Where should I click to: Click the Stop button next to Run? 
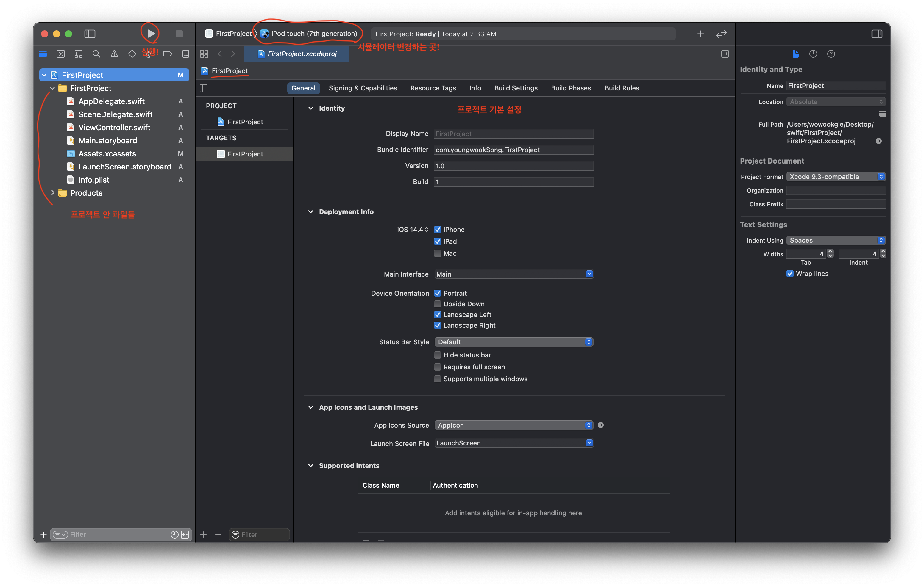click(179, 33)
